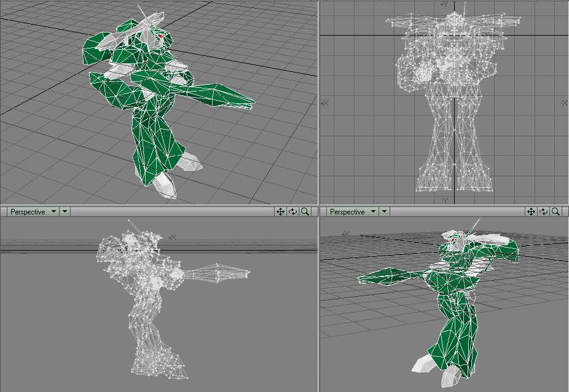
Task: Click the -Y axis label in the front view
Action: point(444,200)
